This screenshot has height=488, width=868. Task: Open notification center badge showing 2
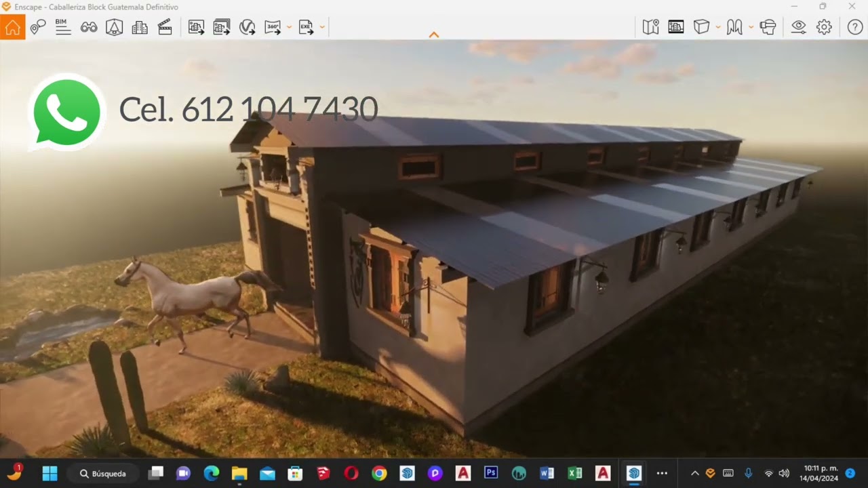pos(850,473)
